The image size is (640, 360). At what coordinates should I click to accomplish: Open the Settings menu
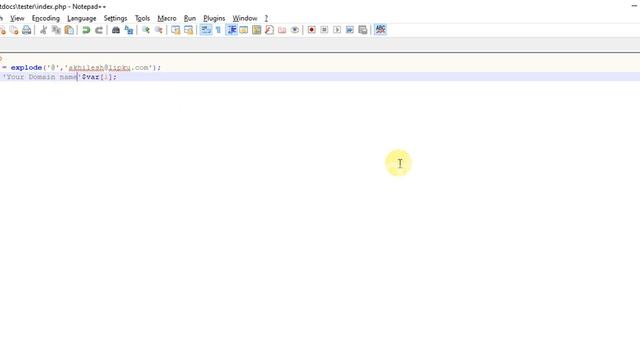point(116,18)
